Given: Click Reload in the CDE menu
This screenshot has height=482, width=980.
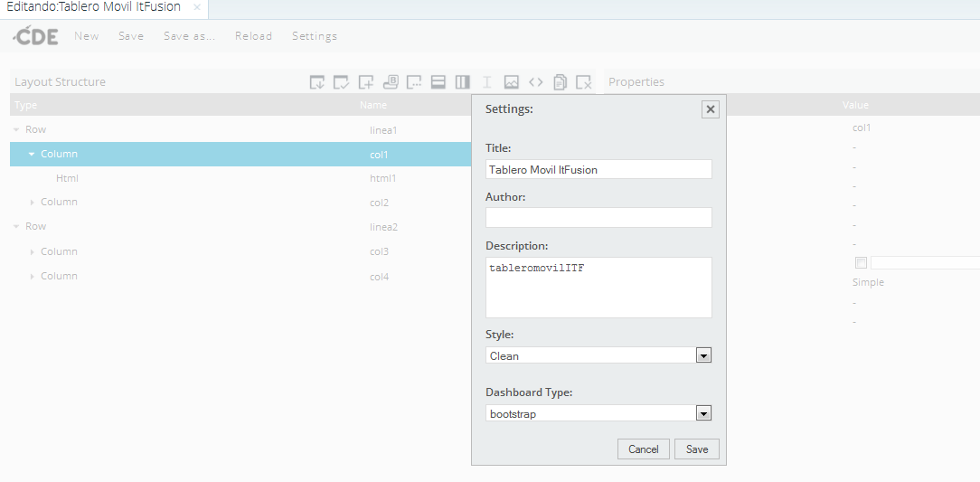Looking at the screenshot, I should pos(254,36).
